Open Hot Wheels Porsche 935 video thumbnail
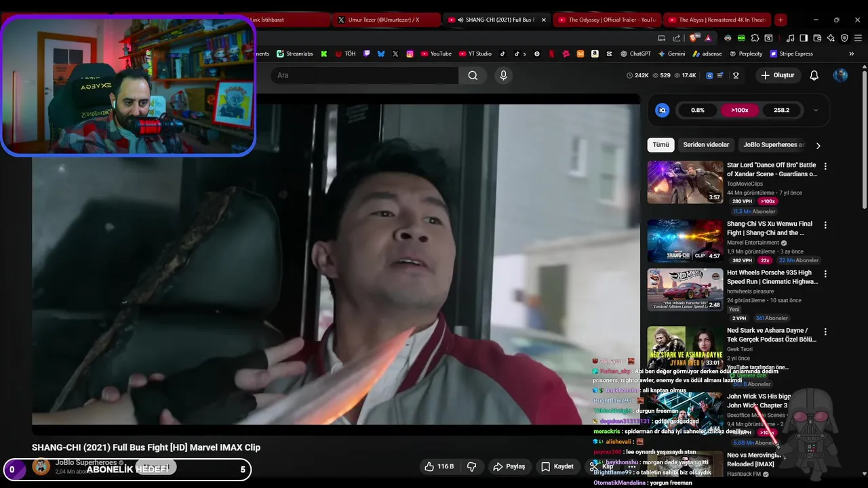Image resolution: width=868 pixels, height=488 pixels. coord(685,290)
